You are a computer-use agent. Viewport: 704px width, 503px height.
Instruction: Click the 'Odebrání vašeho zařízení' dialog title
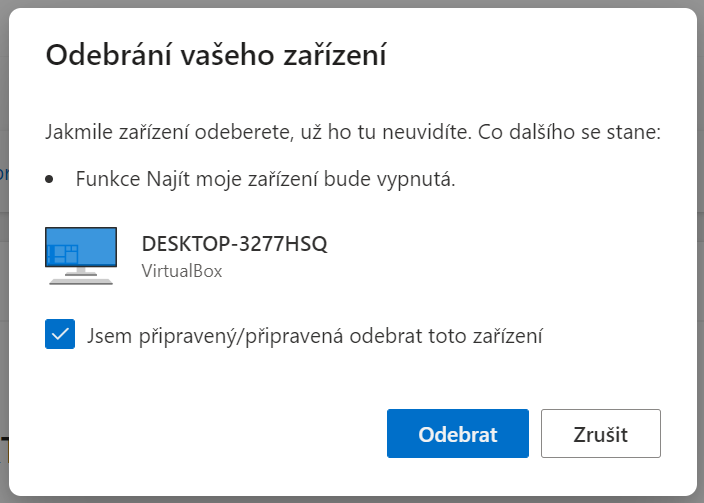point(216,55)
